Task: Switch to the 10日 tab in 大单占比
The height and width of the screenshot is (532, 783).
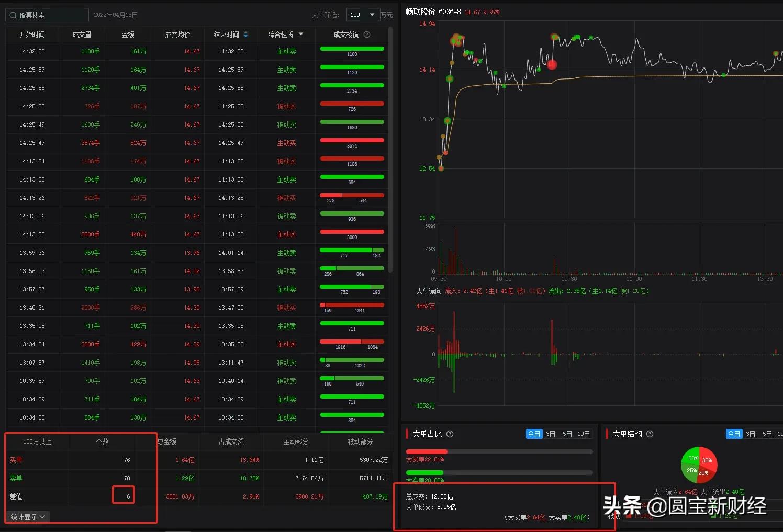Action: tap(584, 434)
